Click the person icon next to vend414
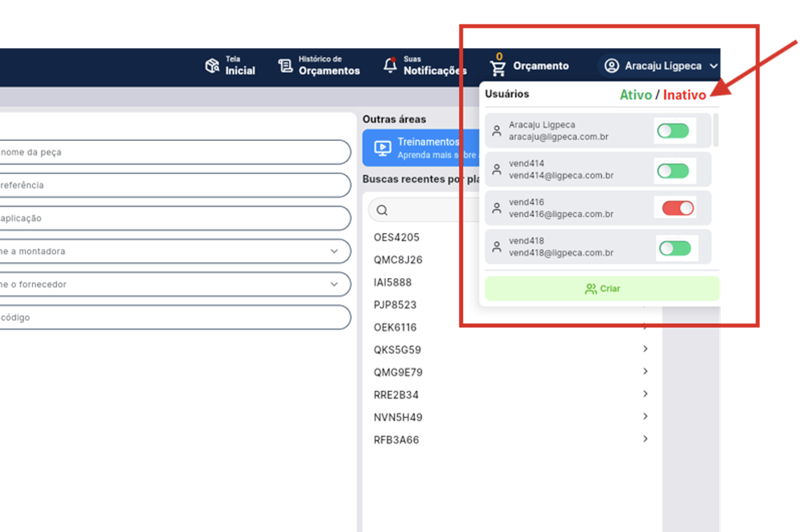807x532 pixels. point(497,169)
